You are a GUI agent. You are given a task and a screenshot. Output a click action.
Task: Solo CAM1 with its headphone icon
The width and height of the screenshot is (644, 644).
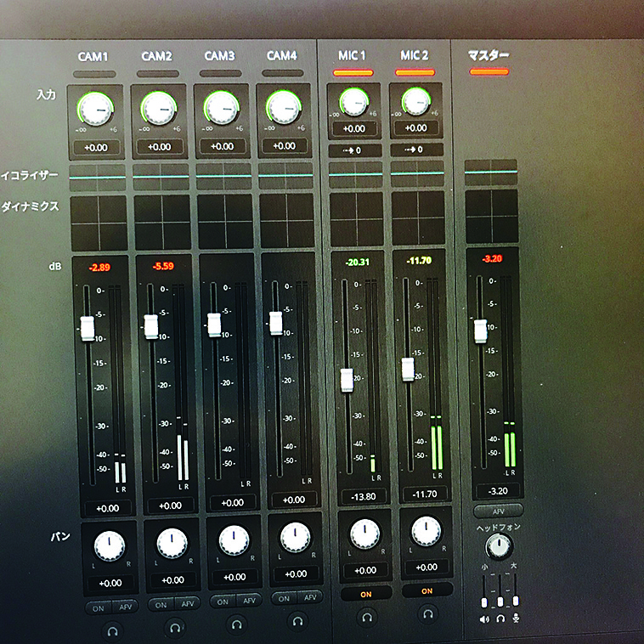pyautogui.click(x=112, y=630)
